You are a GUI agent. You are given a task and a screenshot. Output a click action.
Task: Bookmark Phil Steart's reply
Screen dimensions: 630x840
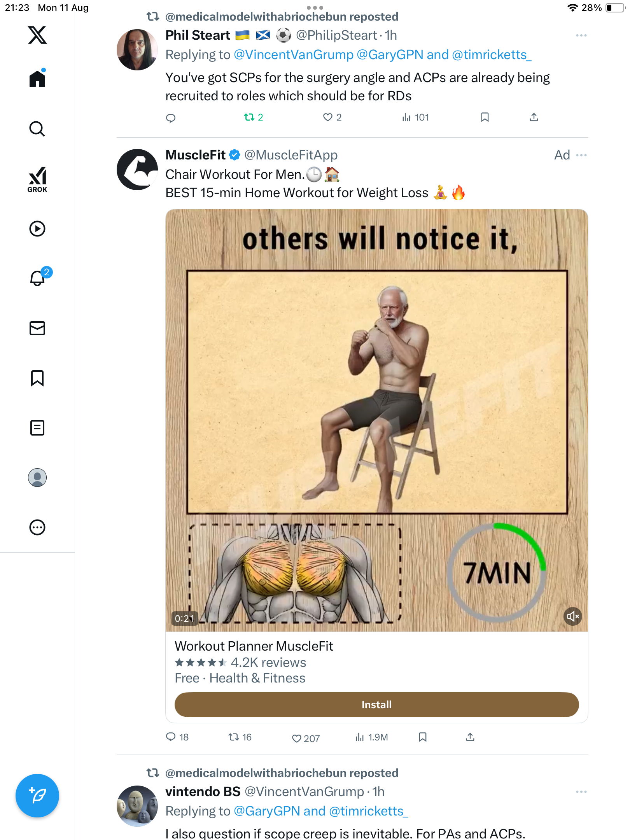point(485,117)
